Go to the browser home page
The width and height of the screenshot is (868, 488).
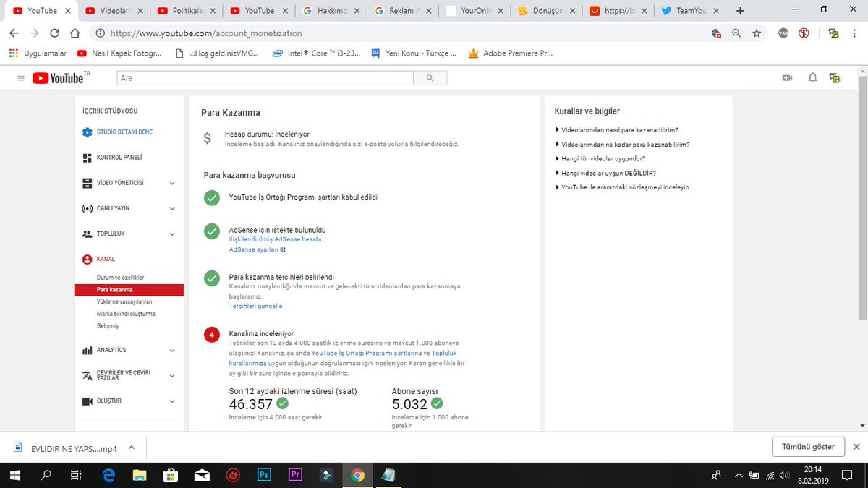pos(75,33)
